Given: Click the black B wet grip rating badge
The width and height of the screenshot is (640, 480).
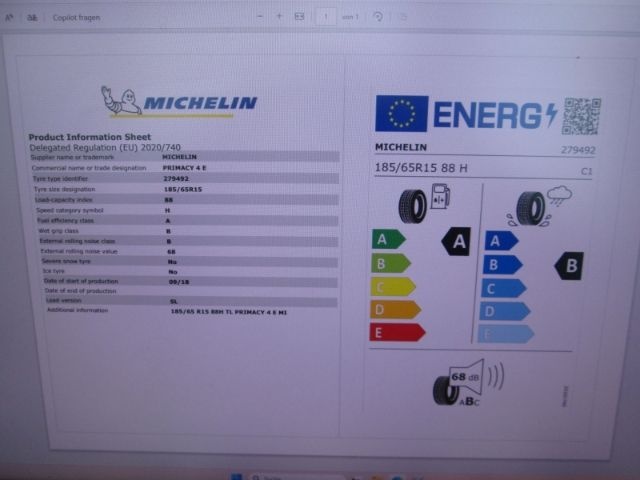Looking at the screenshot, I should (569, 266).
